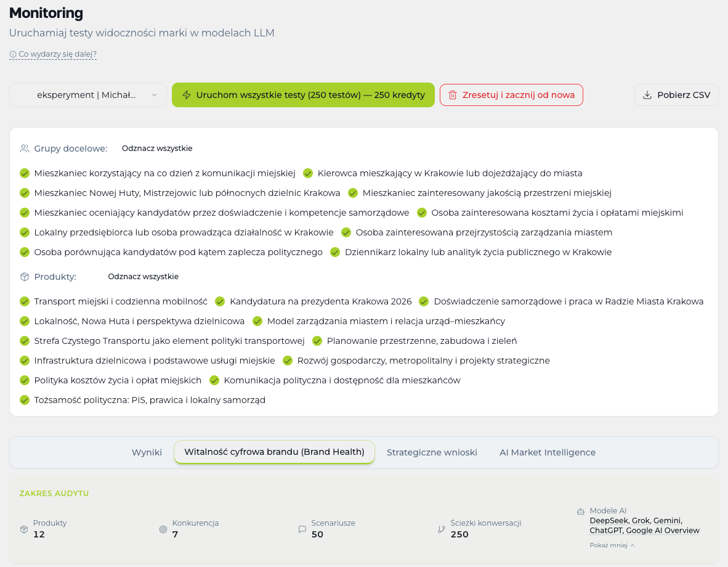Toggle Osoba zainteresowana przejrzystością zarządzania miastem

click(x=346, y=232)
